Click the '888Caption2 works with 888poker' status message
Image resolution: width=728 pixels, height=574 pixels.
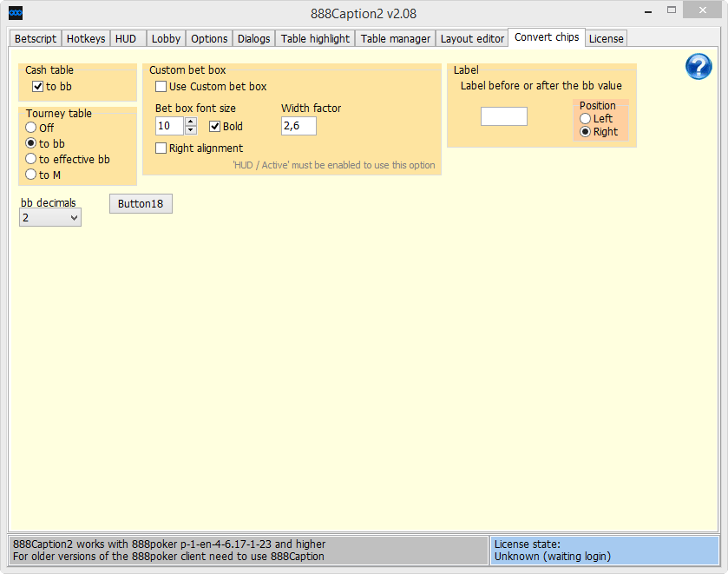coord(169,551)
